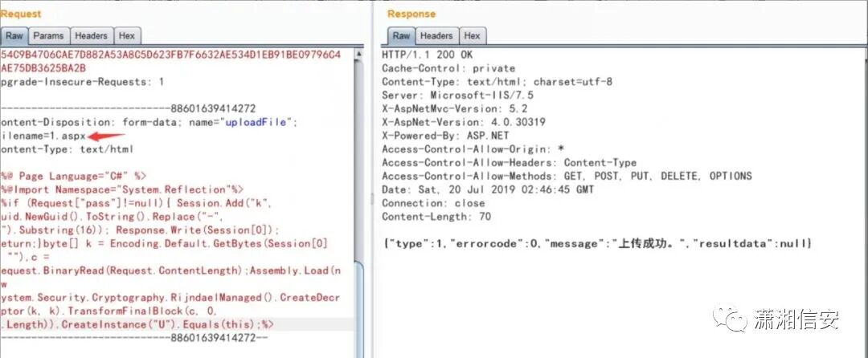Click the request scrollbar up arrow
The image size is (868, 358).
[358, 54]
